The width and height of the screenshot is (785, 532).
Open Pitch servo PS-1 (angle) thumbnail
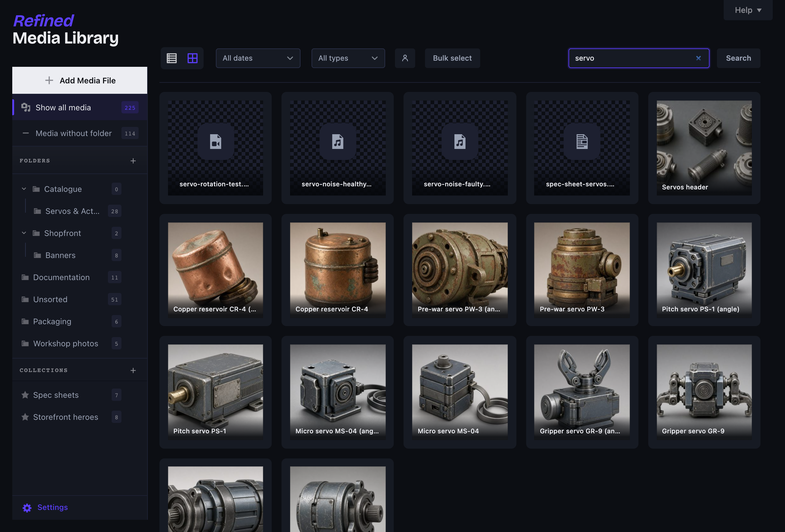click(x=704, y=270)
